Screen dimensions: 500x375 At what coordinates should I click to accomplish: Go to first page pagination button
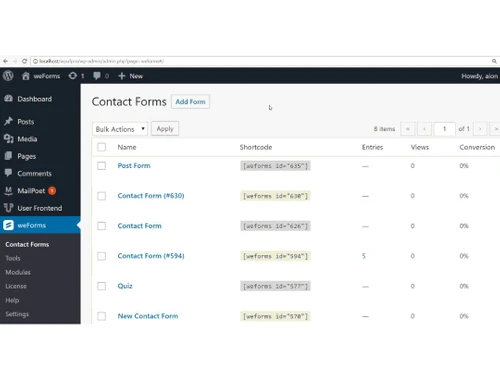pos(408,129)
